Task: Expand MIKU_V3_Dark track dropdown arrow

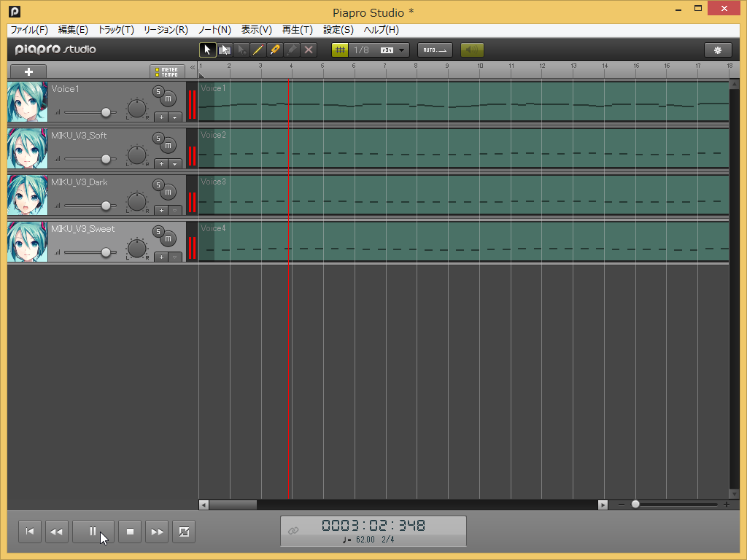Action: coord(175,211)
